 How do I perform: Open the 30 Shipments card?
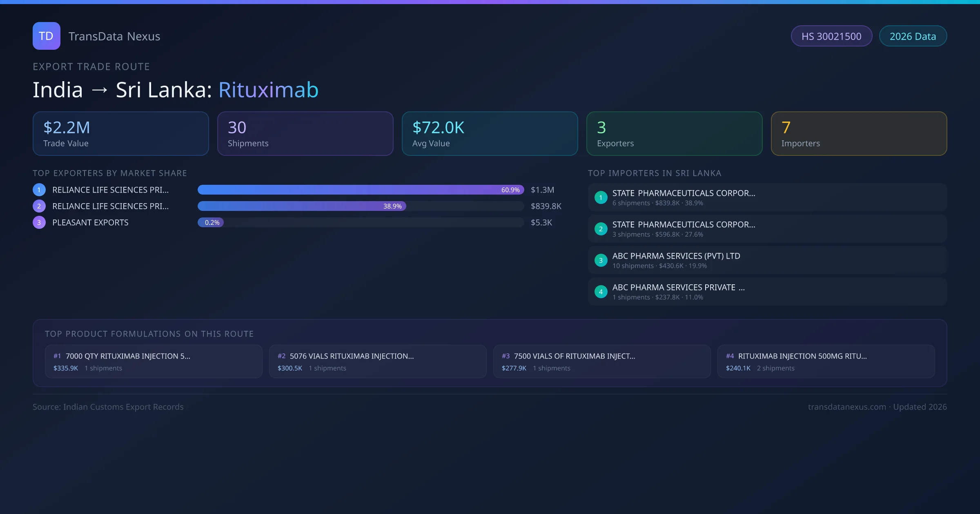tap(305, 133)
